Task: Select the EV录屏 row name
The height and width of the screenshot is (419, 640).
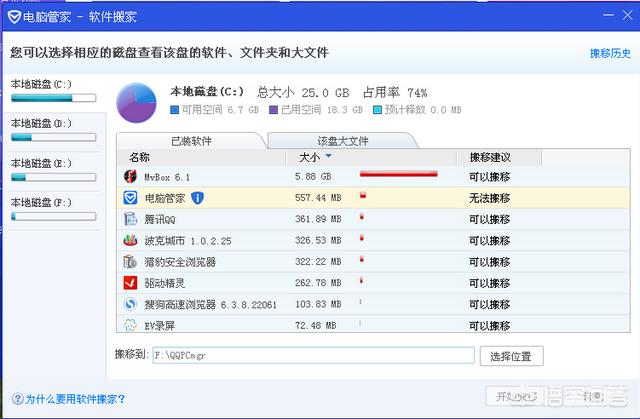Action: coord(160,326)
